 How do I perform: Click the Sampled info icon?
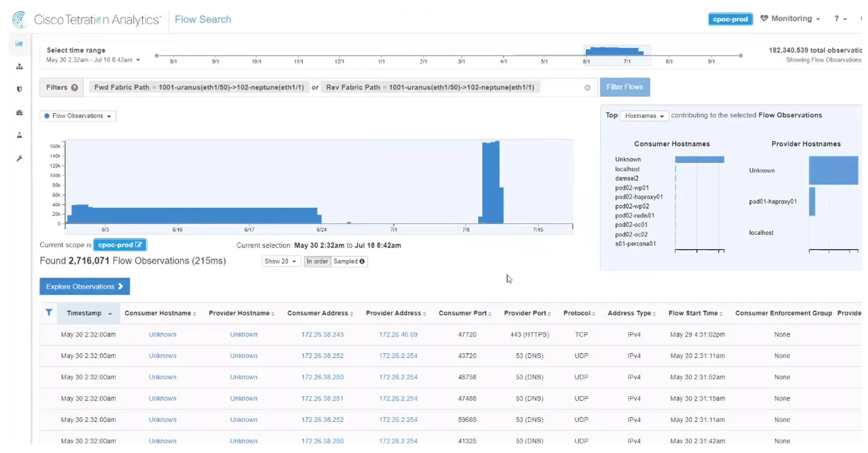362,262
